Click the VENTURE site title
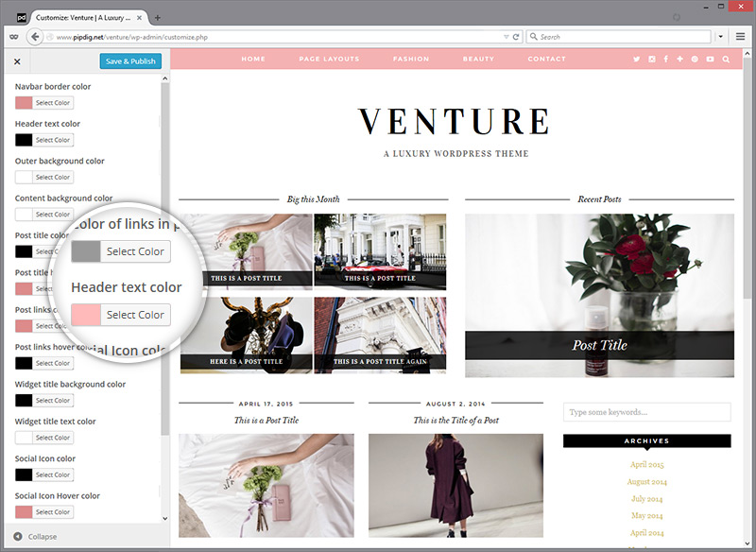Screen dimensions: 756x552 [x=455, y=121]
